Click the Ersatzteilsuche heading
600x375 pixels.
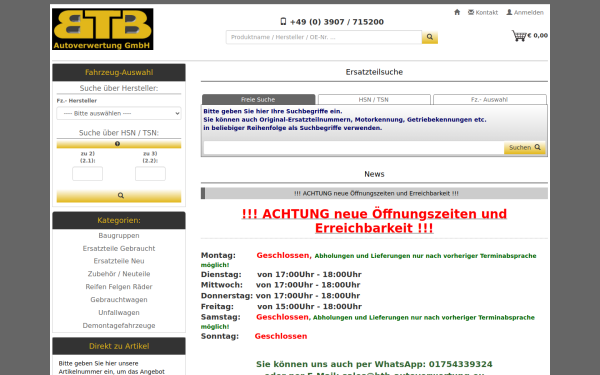374,72
